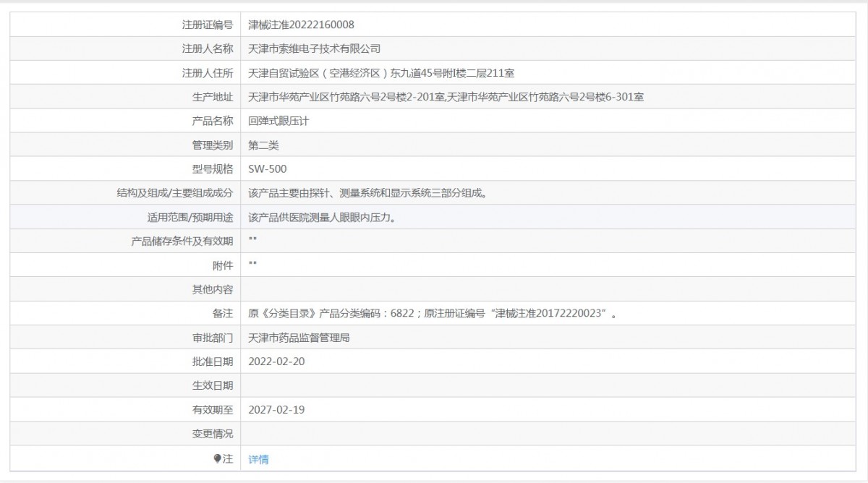Select composition text 该产品主要由探针
The height and width of the screenshot is (483, 868).
[367, 193]
